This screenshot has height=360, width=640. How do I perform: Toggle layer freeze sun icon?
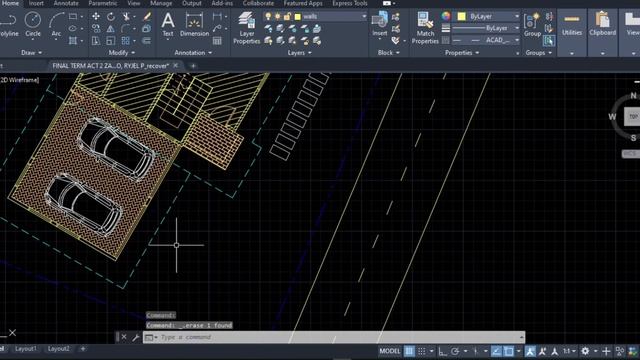click(278, 16)
